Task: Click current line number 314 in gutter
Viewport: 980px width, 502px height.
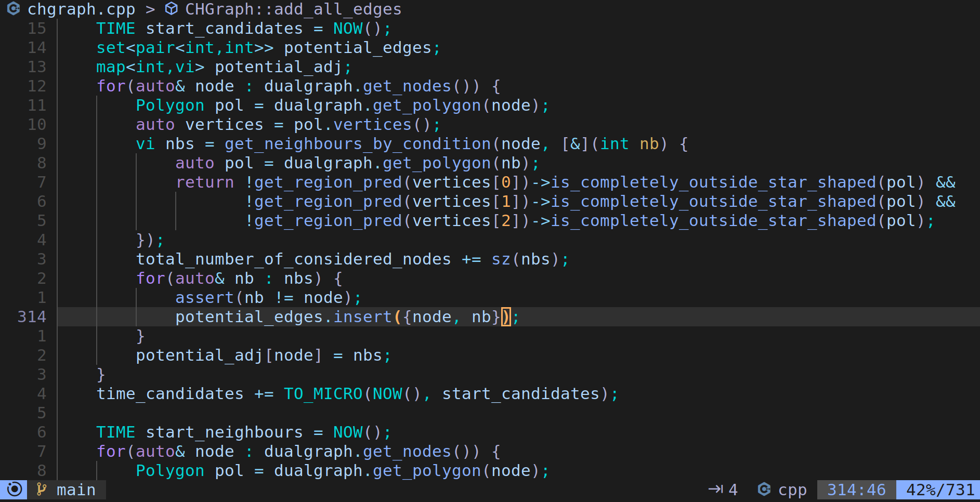Action: click(32, 317)
